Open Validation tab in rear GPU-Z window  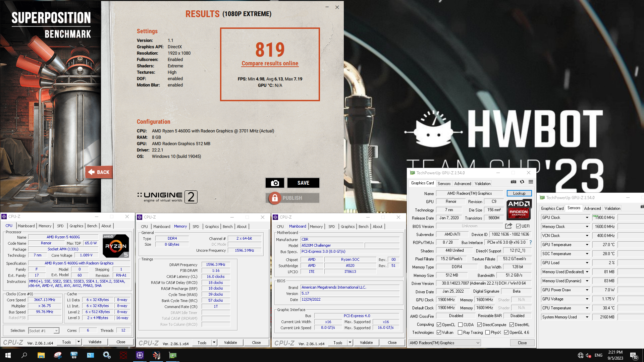612,208
